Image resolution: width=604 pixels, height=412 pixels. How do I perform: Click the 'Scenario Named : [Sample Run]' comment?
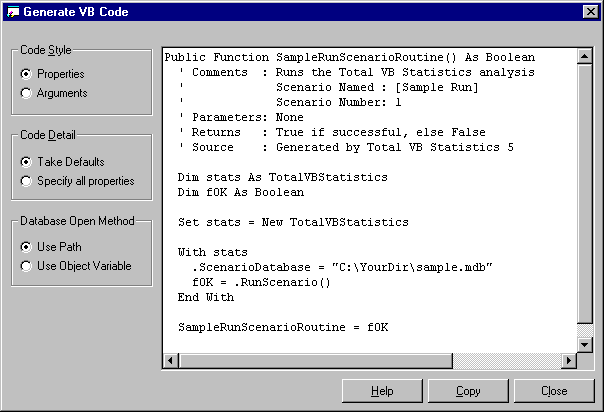328,87
